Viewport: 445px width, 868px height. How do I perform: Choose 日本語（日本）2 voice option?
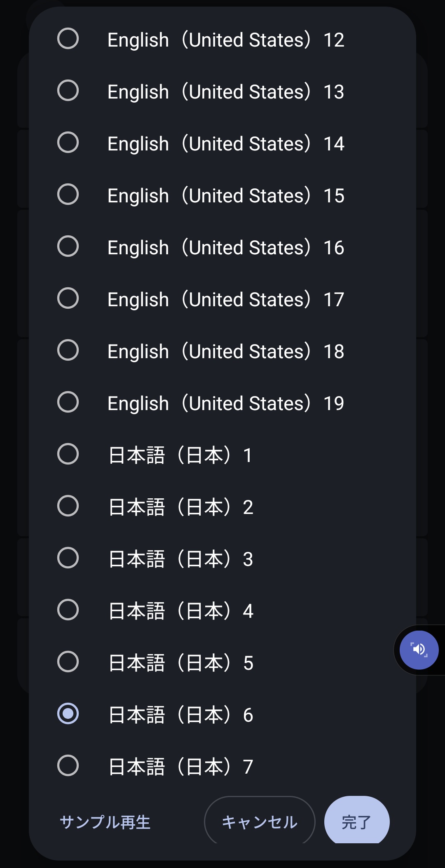point(68,506)
